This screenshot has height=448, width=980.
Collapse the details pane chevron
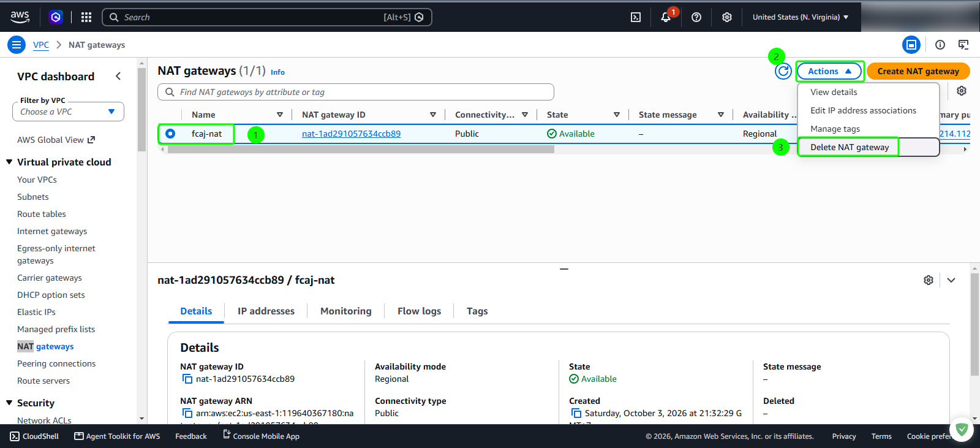coord(951,280)
